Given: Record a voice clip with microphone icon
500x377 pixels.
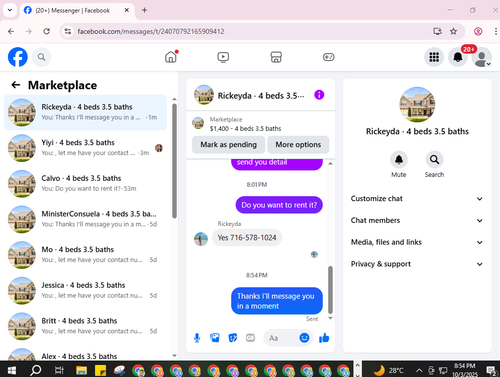Looking at the screenshot, I should coord(197,338).
